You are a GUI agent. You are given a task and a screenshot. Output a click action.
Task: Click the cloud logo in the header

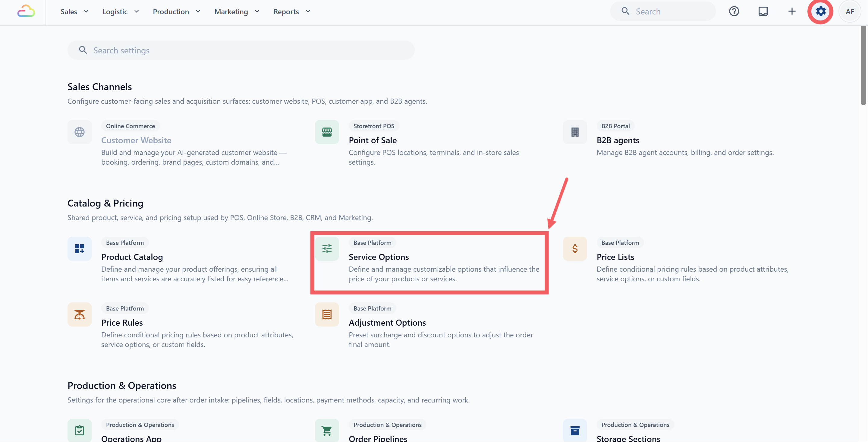point(26,11)
